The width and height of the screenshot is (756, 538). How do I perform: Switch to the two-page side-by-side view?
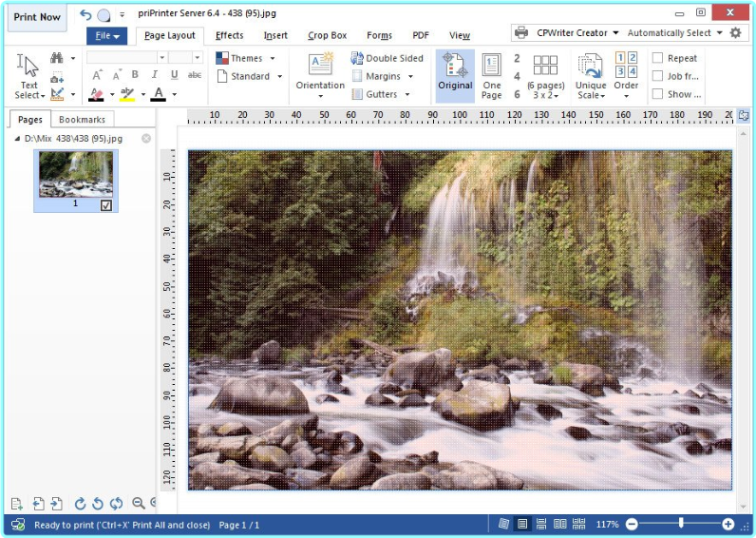tap(559, 524)
